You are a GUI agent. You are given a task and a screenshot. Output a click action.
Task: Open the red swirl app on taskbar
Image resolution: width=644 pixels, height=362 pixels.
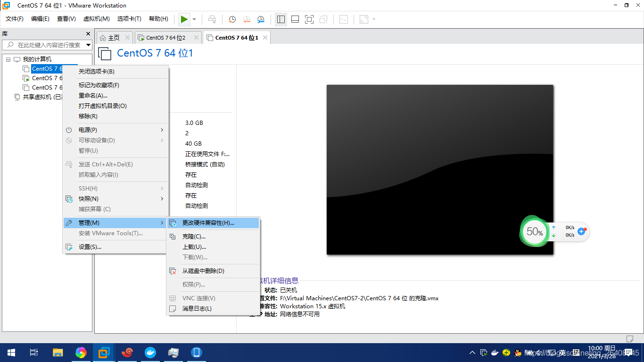[x=127, y=353]
